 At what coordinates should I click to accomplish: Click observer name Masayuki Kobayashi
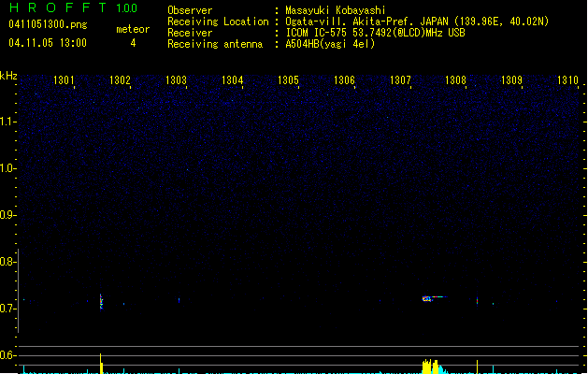pyautogui.click(x=336, y=10)
